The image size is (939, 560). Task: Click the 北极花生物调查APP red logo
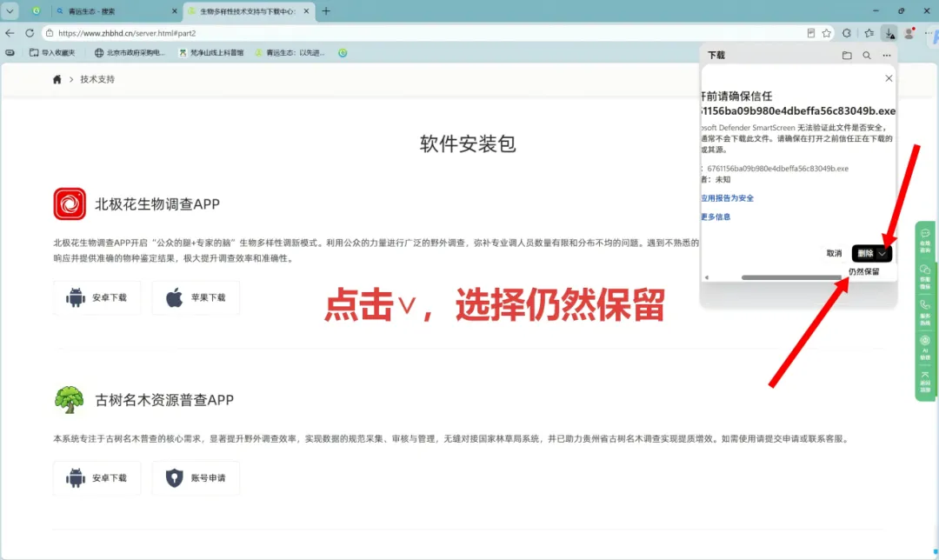[70, 203]
